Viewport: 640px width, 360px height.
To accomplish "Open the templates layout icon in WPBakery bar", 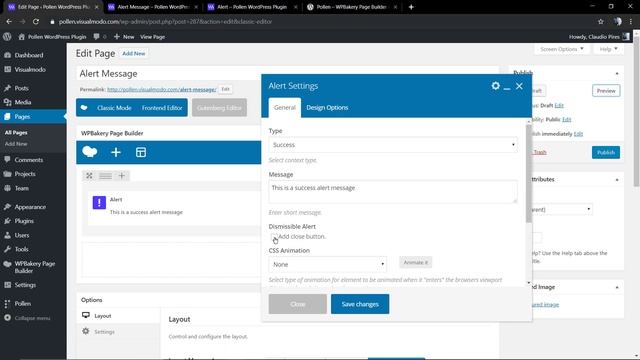I will point(141,152).
